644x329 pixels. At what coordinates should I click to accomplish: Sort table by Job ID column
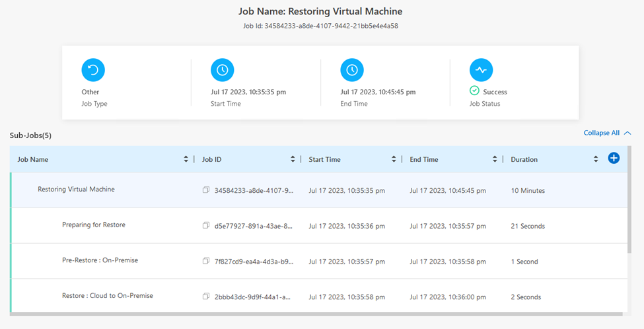pyautogui.click(x=293, y=159)
